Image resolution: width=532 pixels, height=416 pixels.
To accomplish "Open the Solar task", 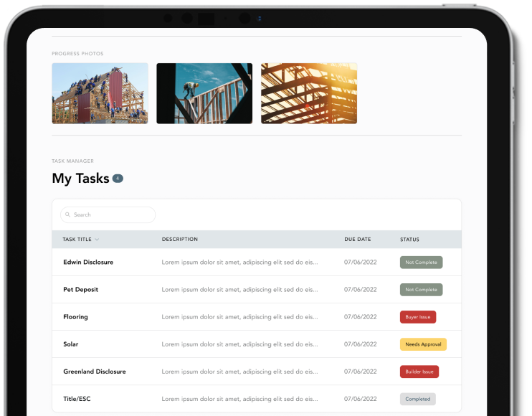I will click(x=70, y=344).
